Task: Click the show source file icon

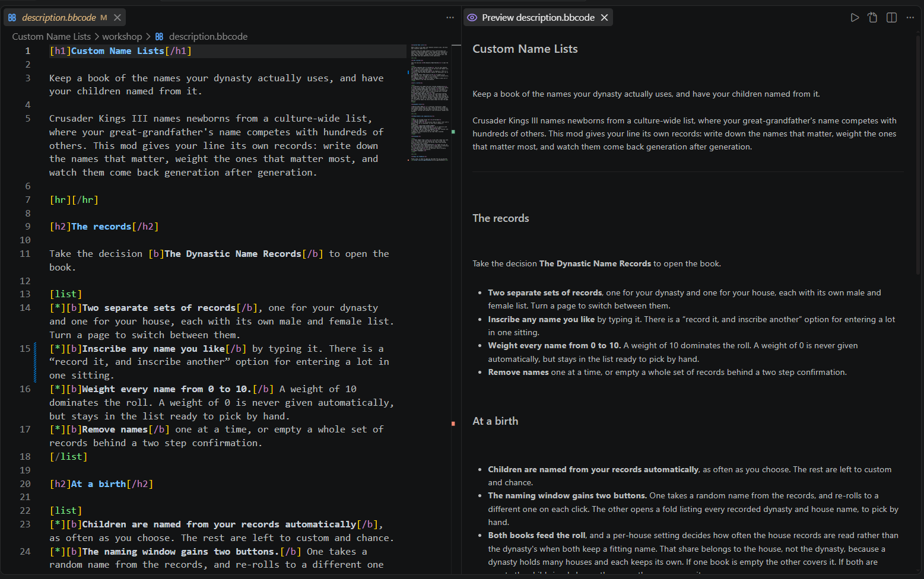Action: pyautogui.click(x=872, y=18)
